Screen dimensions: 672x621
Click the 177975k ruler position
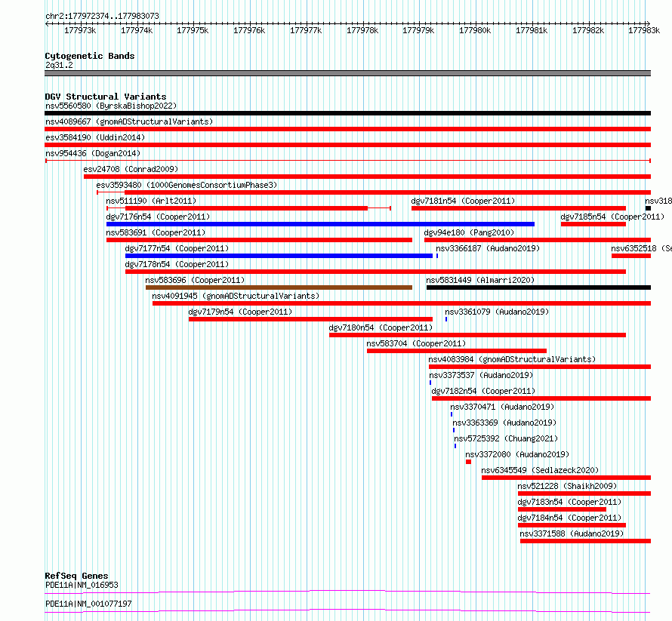click(x=193, y=30)
